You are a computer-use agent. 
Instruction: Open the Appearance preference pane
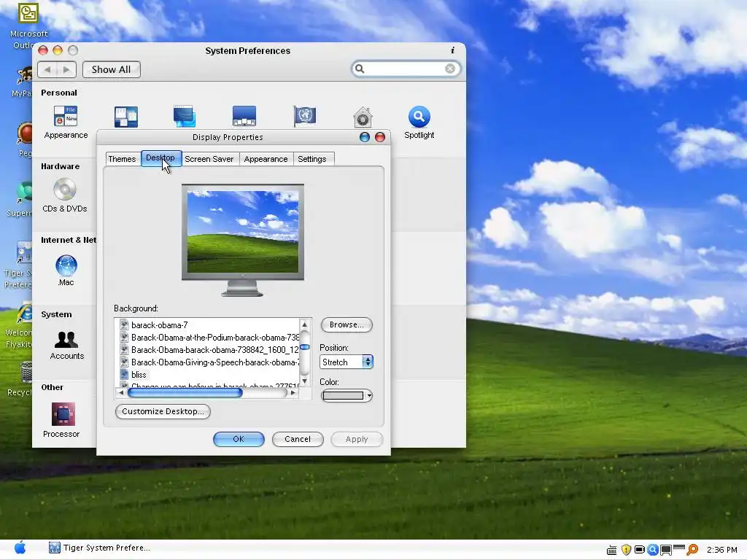point(66,122)
